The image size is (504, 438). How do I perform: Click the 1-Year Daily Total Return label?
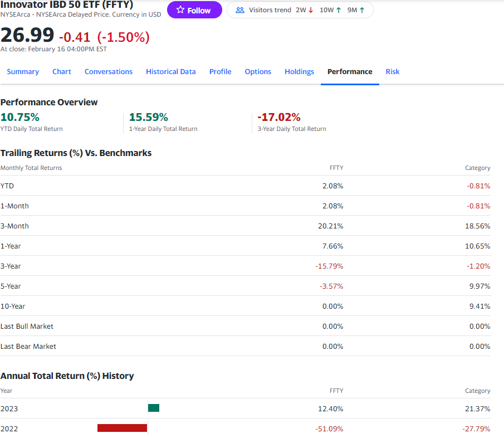(x=163, y=129)
